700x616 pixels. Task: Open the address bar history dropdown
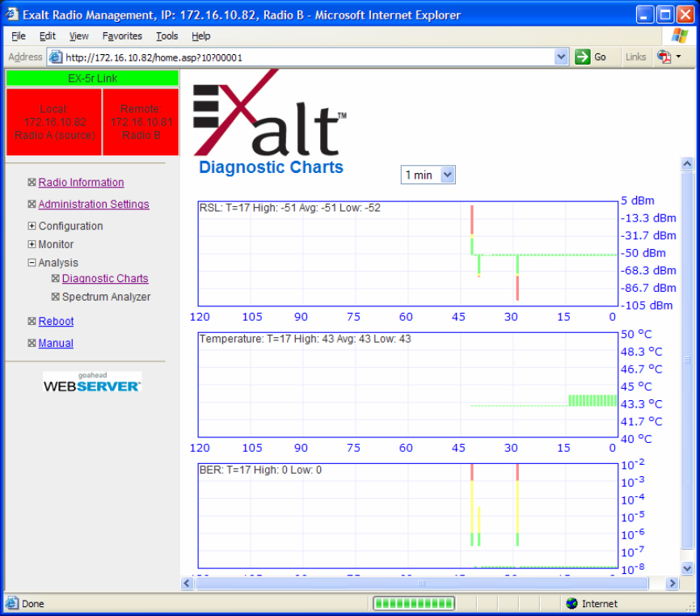click(x=561, y=57)
